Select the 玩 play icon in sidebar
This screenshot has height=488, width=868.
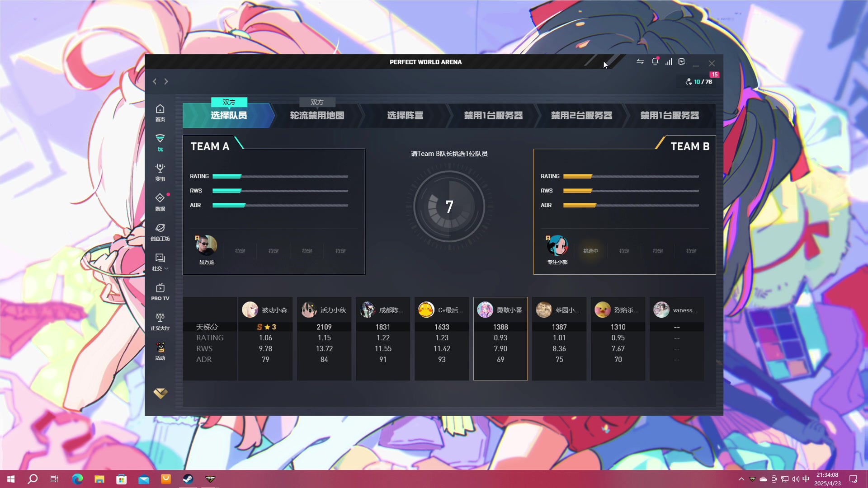[160, 142]
